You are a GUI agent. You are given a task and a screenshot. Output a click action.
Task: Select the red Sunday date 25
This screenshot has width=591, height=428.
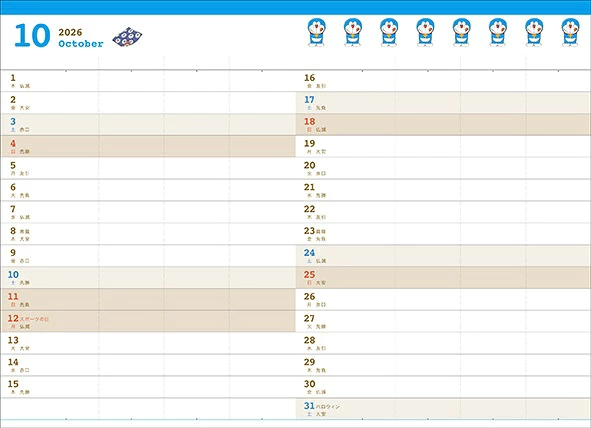[309, 275]
